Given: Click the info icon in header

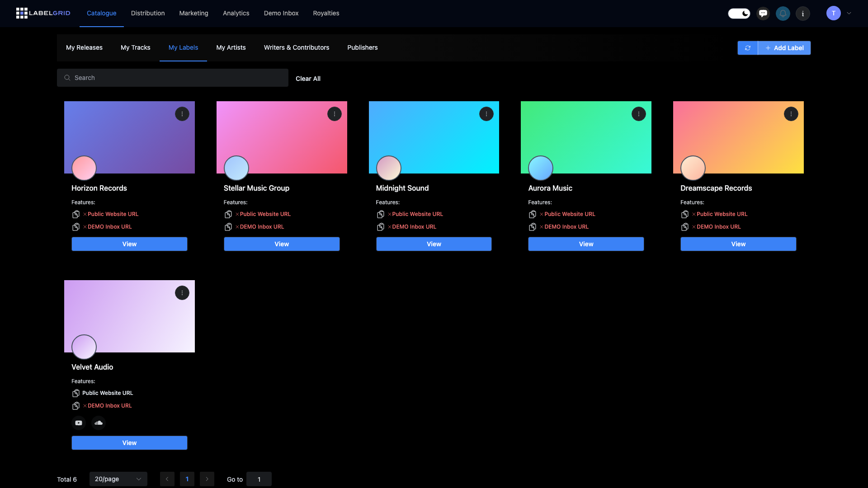Looking at the screenshot, I should (803, 14).
